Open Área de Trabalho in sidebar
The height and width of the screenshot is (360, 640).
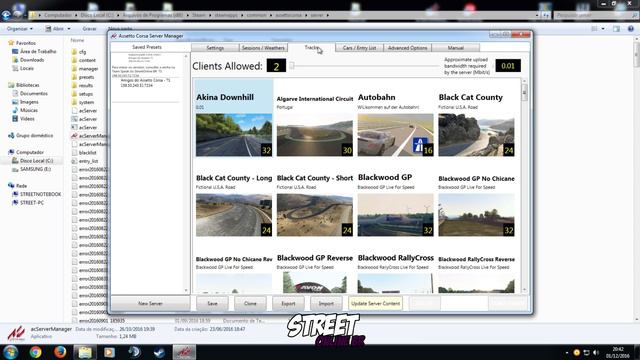click(x=38, y=51)
